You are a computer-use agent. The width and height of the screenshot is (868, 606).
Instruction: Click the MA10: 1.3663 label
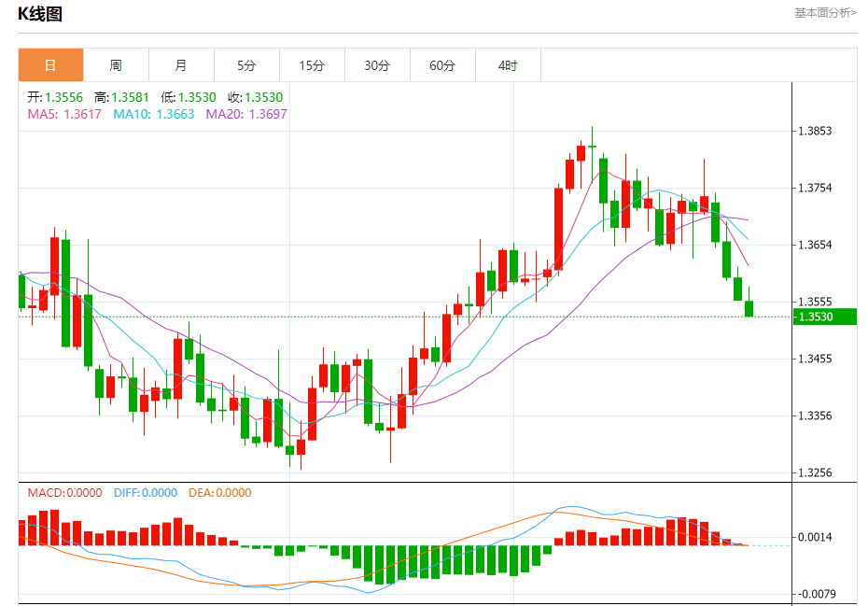click(154, 114)
